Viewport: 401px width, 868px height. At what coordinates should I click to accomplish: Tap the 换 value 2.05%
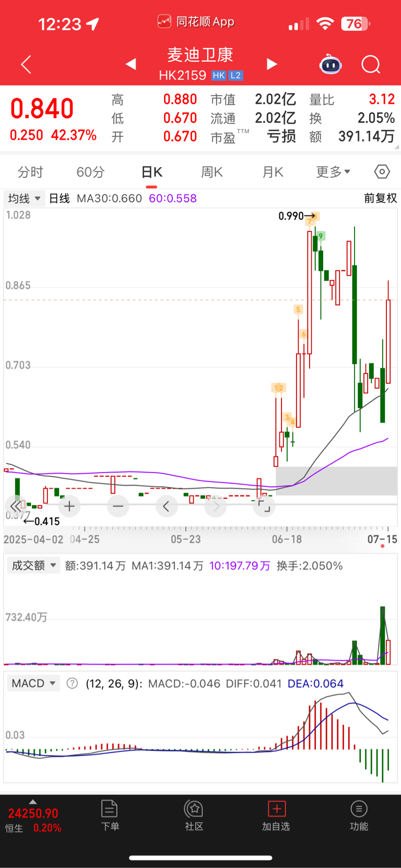376,118
